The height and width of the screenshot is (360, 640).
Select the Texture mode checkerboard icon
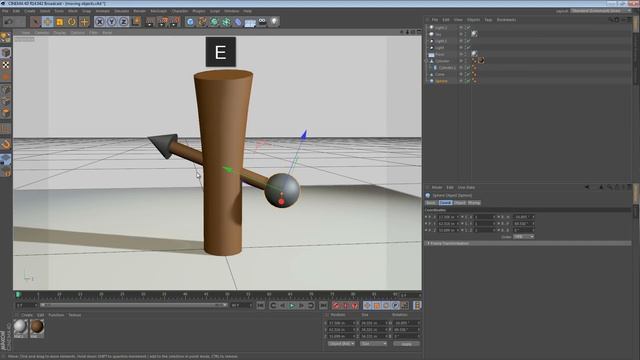click(x=6, y=65)
